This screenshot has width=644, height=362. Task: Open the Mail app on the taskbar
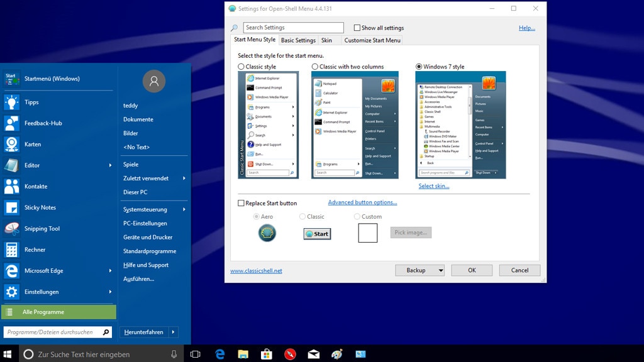coord(313,354)
